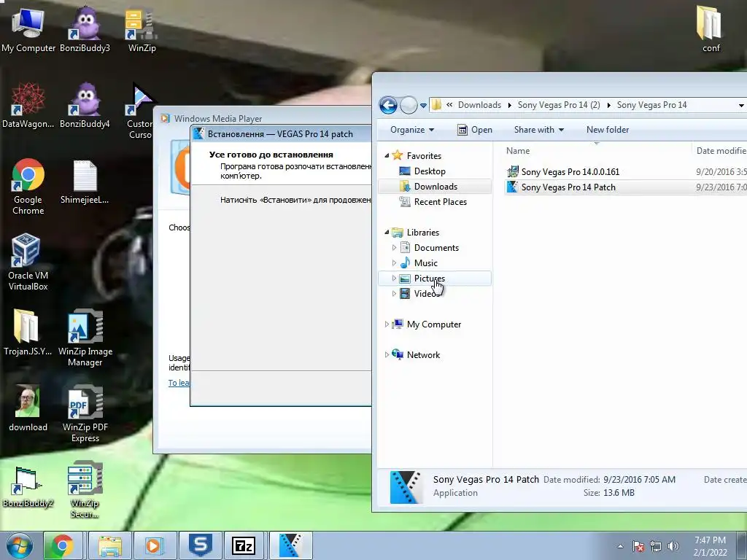Image resolution: width=747 pixels, height=560 pixels.
Task: Click the Action Center flag tray icon
Action: [x=638, y=546]
